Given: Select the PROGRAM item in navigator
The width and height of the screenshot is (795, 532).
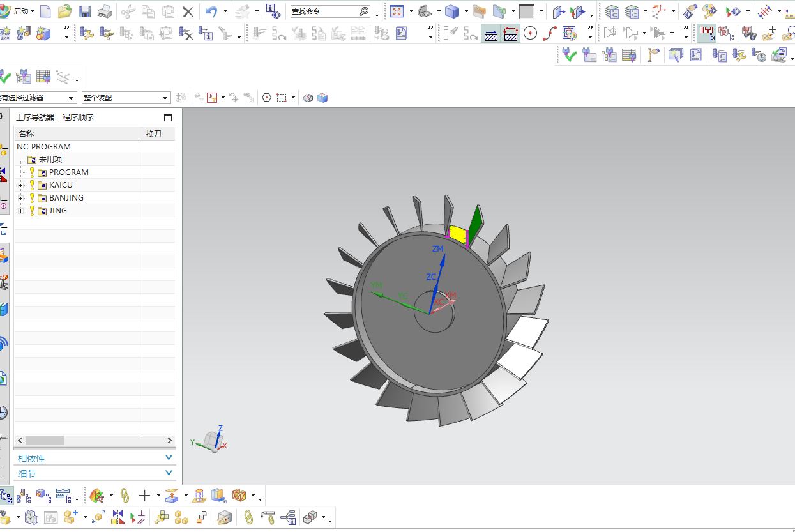Looking at the screenshot, I should tap(68, 172).
